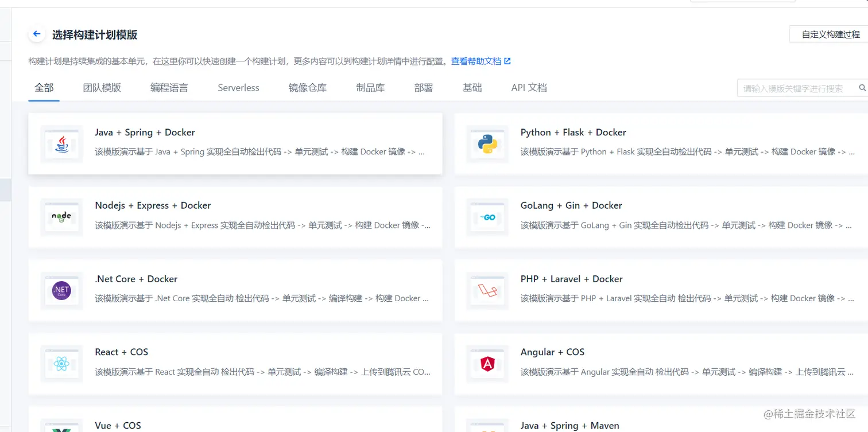Click the GoLang Gin template description
Screen dimensions: 868x432
686,225
